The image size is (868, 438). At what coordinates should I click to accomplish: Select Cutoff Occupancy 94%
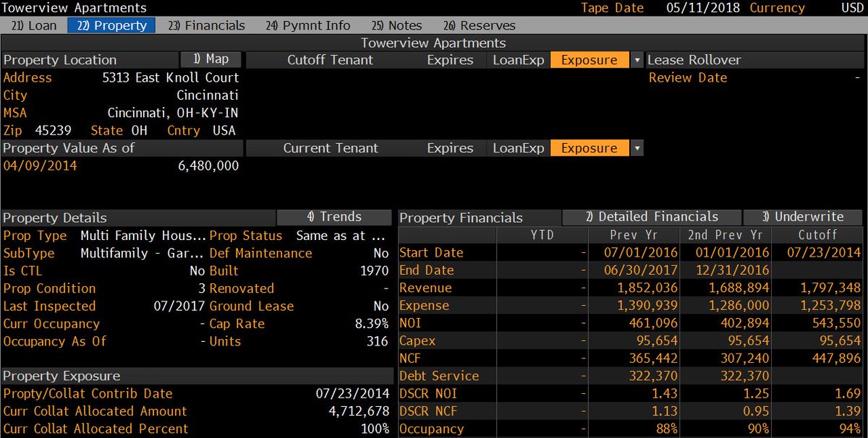pyautogui.click(x=848, y=429)
